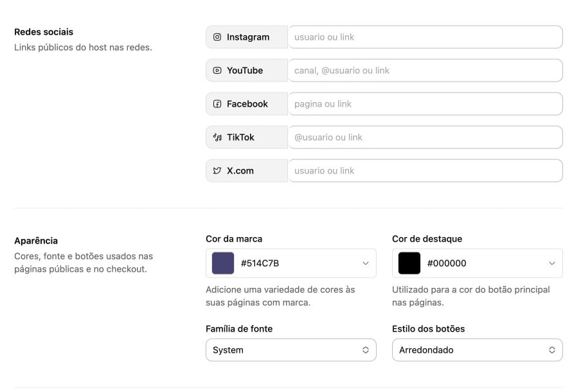Focus the YouTube canal input field
The width and height of the screenshot is (572, 392).
tap(425, 71)
